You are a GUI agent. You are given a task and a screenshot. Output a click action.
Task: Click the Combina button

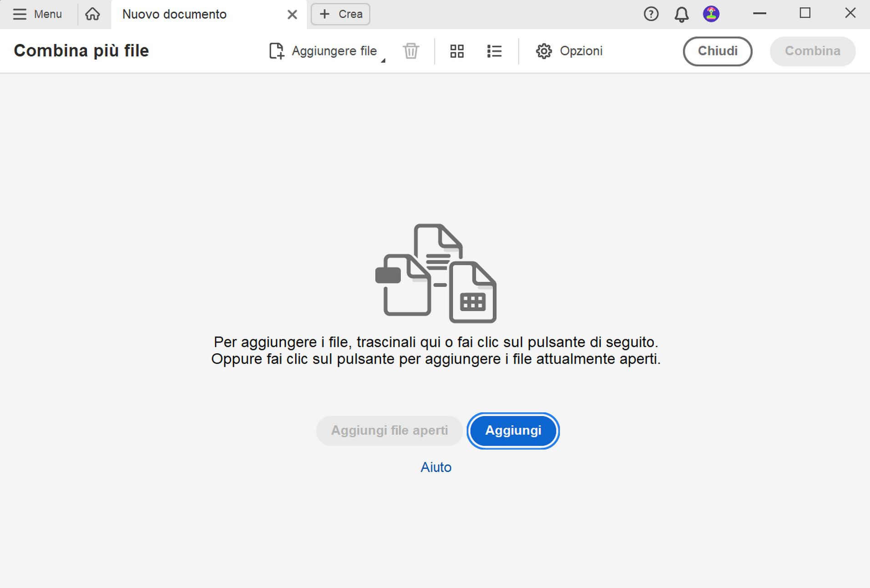click(x=813, y=51)
